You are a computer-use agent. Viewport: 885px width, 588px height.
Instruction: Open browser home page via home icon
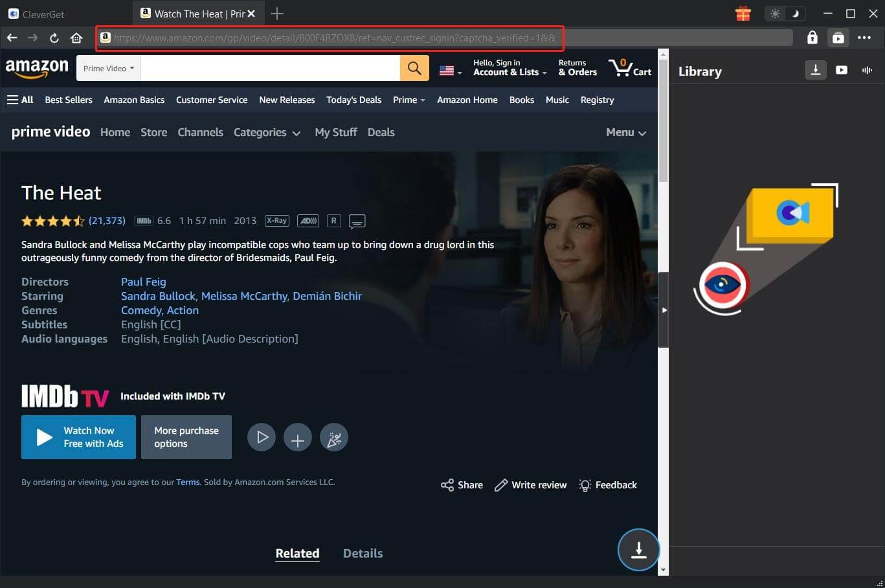click(x=76, y=37)
